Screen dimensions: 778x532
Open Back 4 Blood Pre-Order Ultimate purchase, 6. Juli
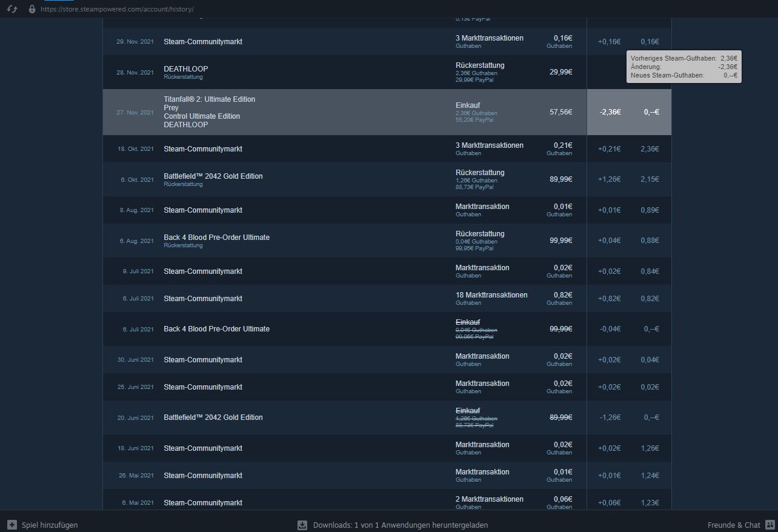[387, 329]
